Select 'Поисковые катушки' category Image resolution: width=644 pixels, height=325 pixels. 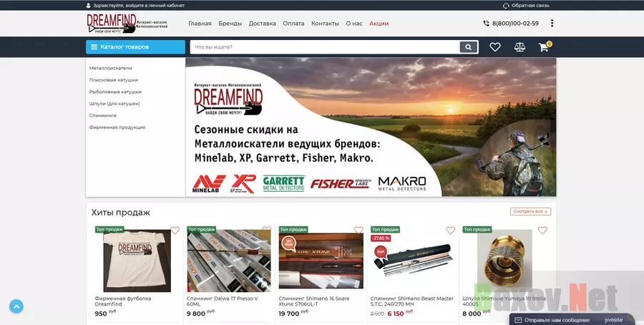coord(113,80)
